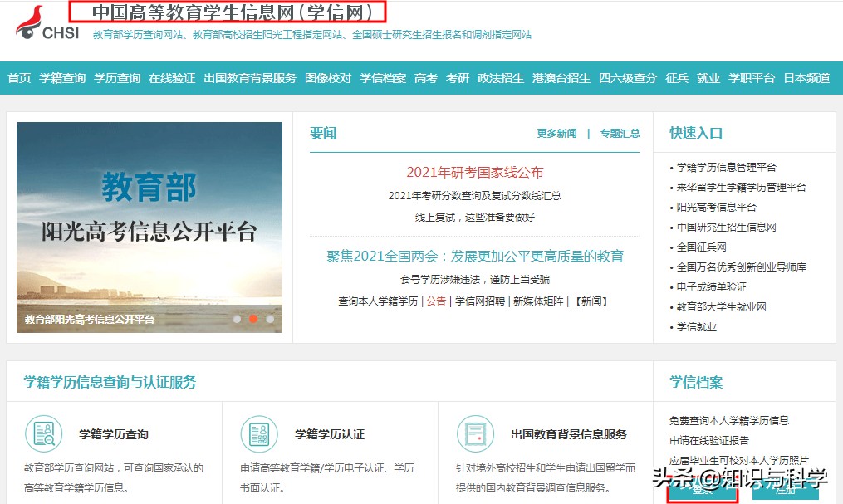Select the second carousel indicator dot

coord(252,318)
